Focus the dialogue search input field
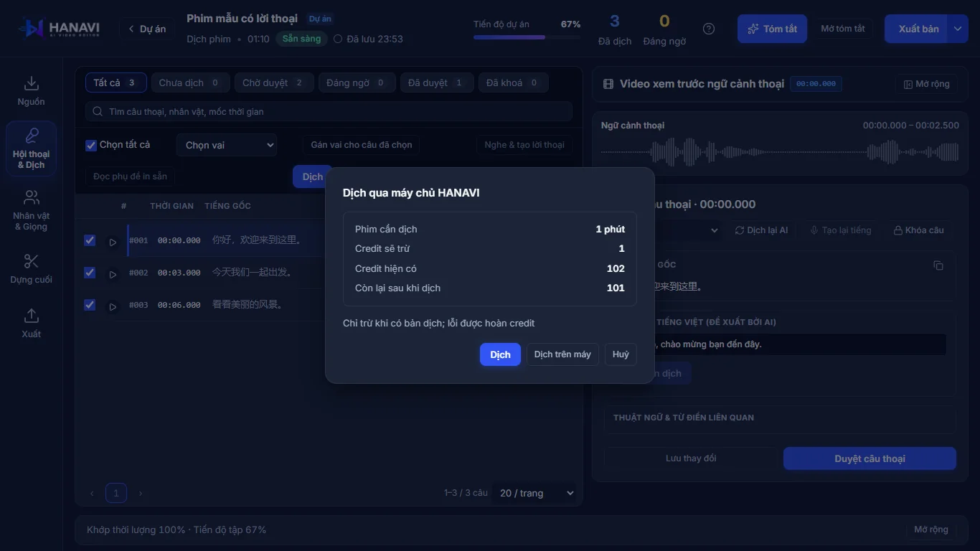Screen dimensions: 980x551 point(329,112)
